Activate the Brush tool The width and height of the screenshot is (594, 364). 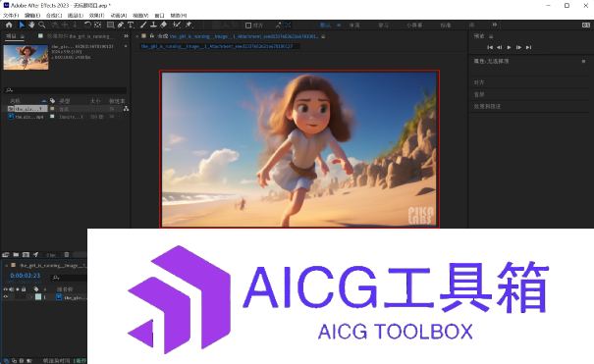point(143,25)
